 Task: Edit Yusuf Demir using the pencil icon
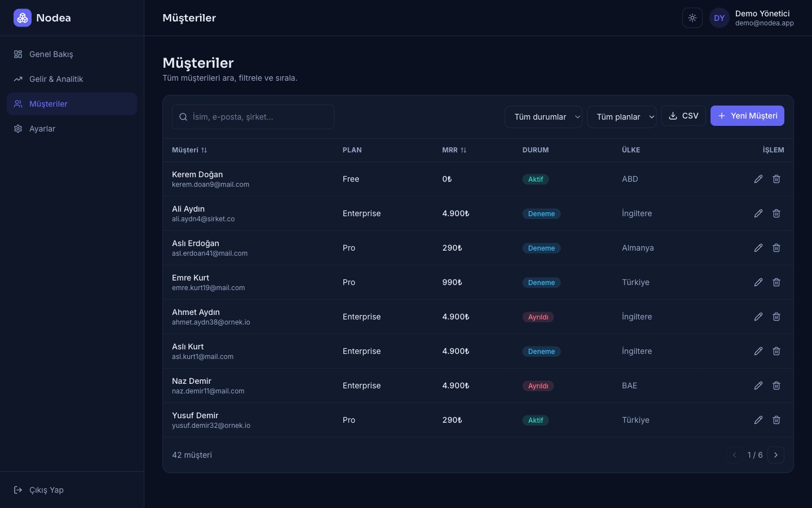(x=758, y=420)
